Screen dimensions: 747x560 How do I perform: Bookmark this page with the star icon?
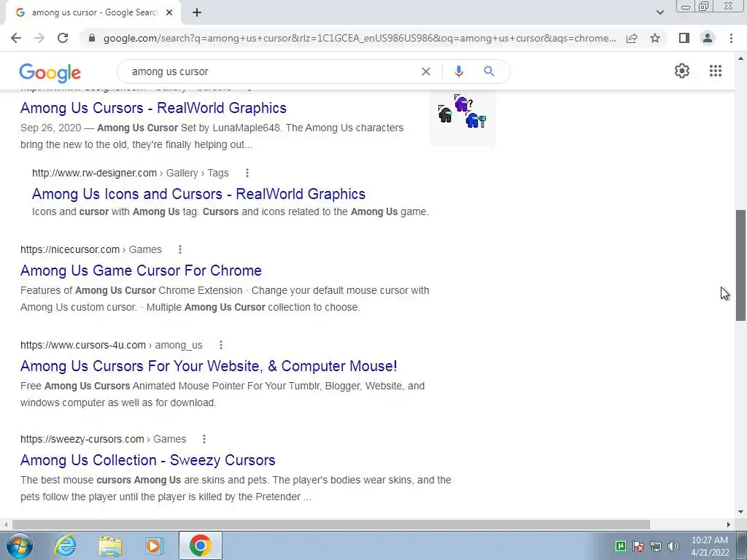pyautogui.click(x=655, y=38)
